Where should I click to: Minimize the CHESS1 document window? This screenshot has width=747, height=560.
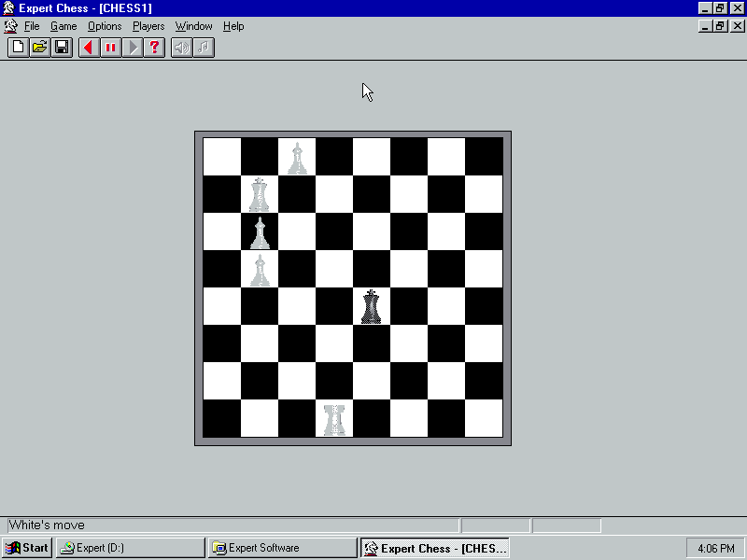[706, 26]
